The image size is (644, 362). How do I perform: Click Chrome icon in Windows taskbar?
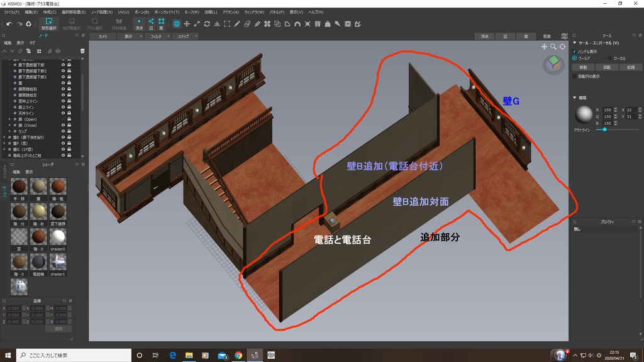(238, 355)
